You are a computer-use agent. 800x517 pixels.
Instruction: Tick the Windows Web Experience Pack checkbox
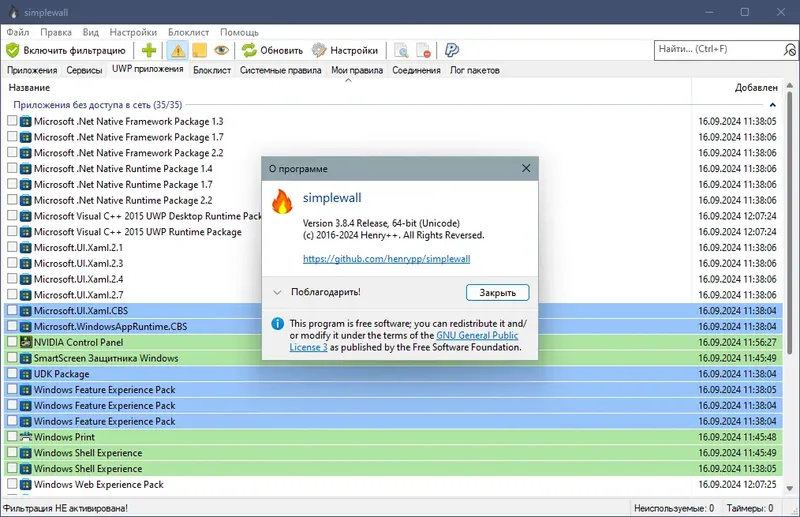pyautogui.click(x=12, y=484)
